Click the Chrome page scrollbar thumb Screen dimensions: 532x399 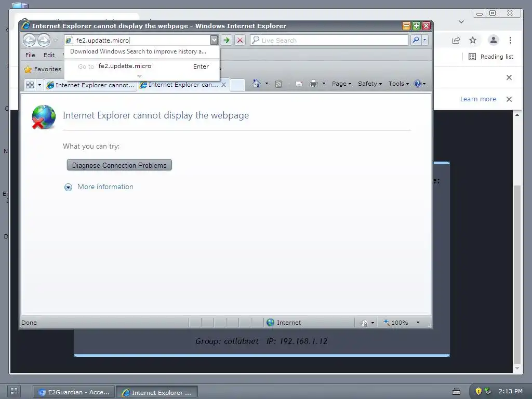(517, 274)
